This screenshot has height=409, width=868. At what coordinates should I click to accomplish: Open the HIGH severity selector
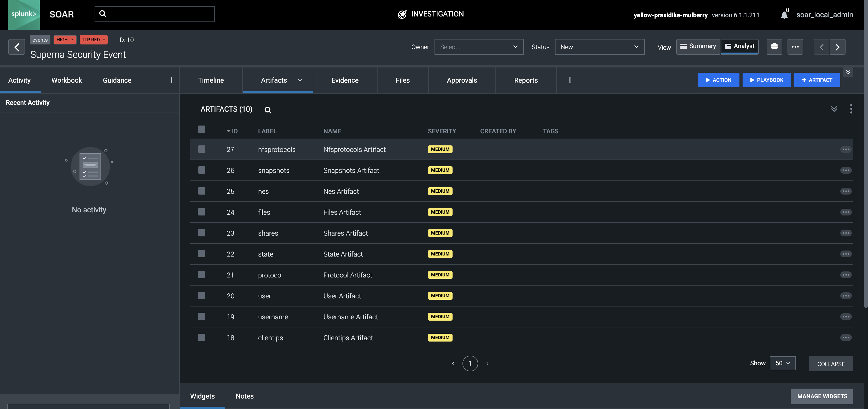65,39
